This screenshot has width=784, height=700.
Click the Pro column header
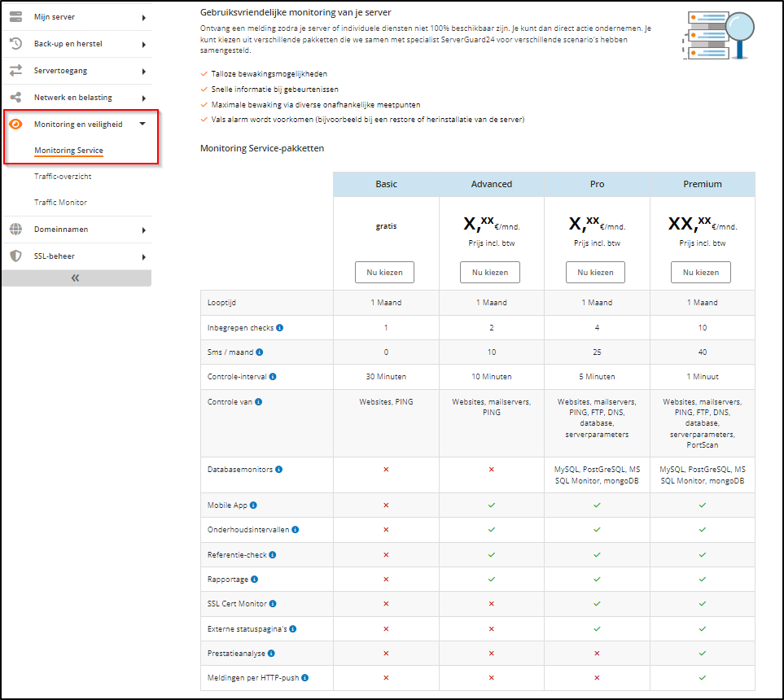coord(597,184)
